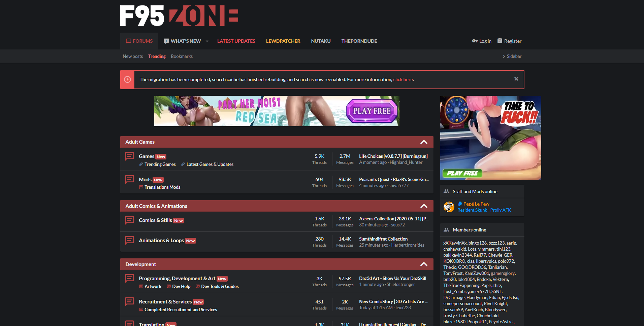The width and height of the screenshot is (644, 326).
Task: Open Animations & Loops forum
Action: [161, 241]
